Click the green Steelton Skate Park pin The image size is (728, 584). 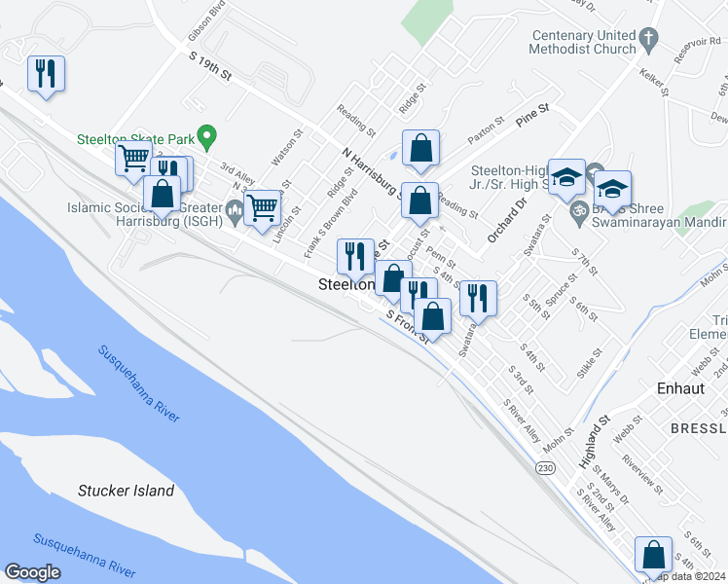207,138
